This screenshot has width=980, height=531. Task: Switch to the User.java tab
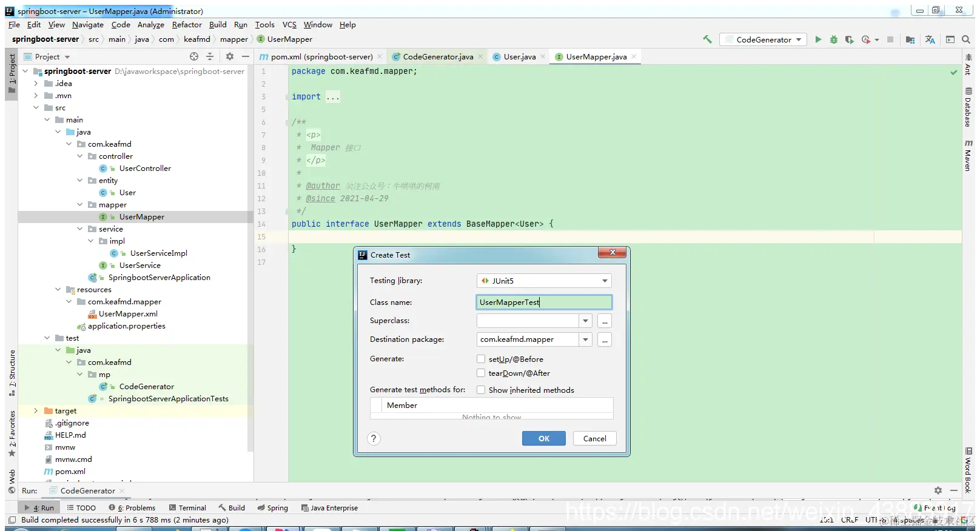coord(520,56)
